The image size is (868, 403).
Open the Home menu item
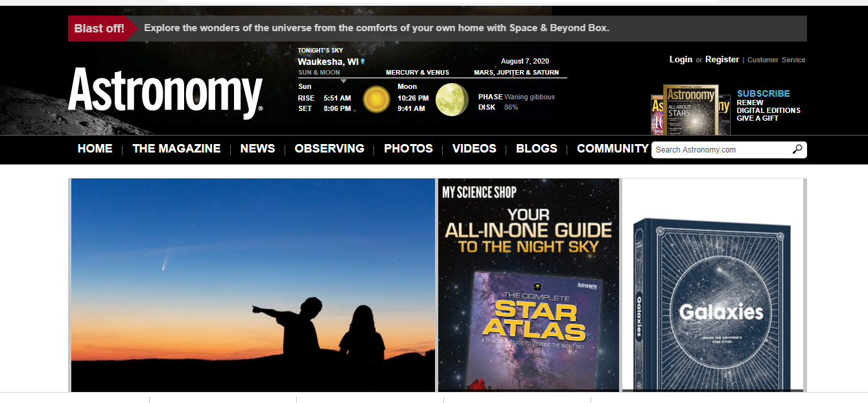[x=95, y=149]
